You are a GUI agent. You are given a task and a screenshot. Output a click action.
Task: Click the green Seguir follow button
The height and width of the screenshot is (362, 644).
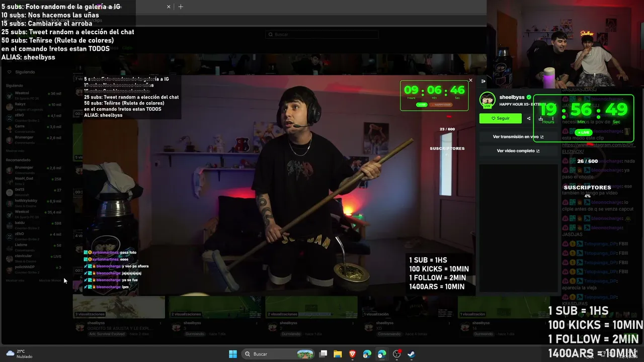[500, 118]
